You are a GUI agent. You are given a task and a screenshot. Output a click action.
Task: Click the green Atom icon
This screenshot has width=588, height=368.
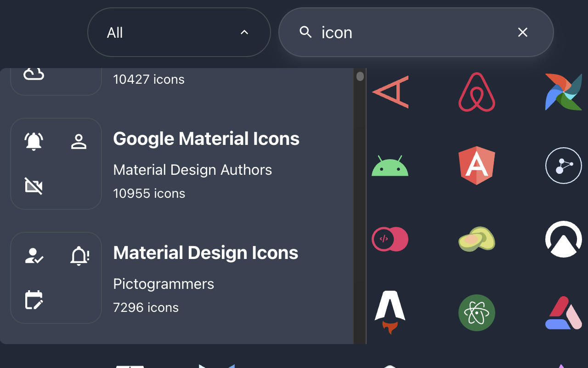(476, 313)
